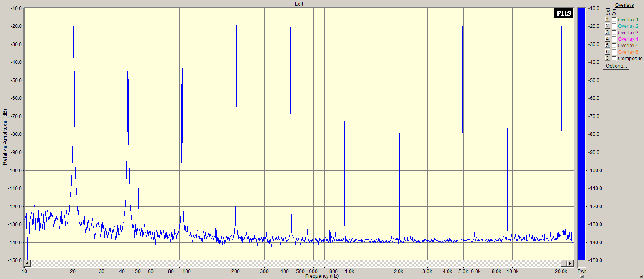Screen dimensions: 644x279
Task: Collapse the Pwr meter with minus button
Action: (x=582, y=276)
